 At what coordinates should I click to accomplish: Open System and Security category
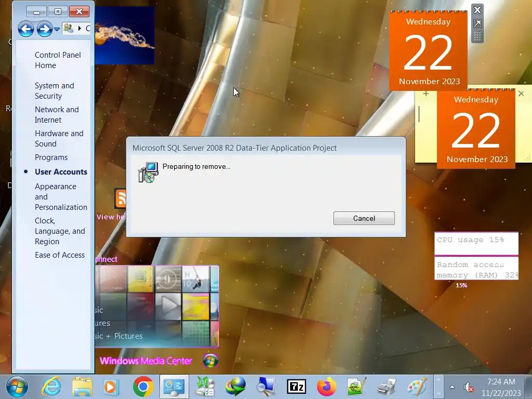pyautogui.click(x=54, y=90)
